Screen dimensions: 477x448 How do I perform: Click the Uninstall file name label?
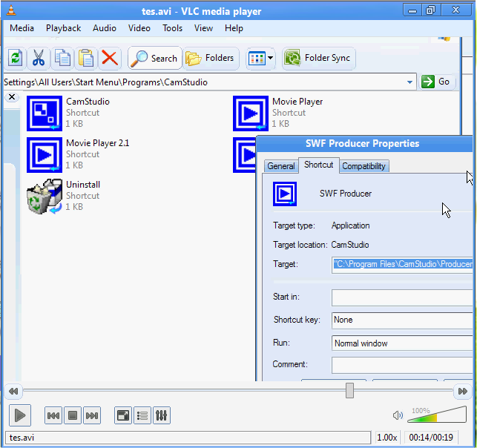tap(83, 184)
